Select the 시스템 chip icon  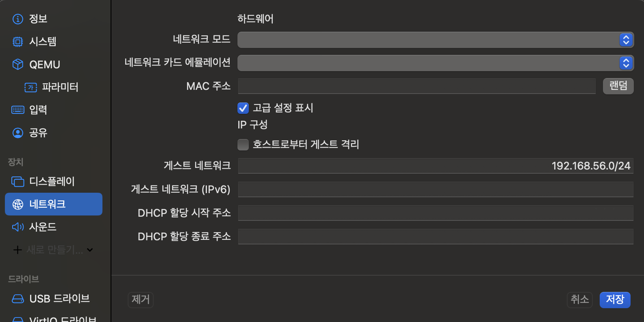[18, 42]
